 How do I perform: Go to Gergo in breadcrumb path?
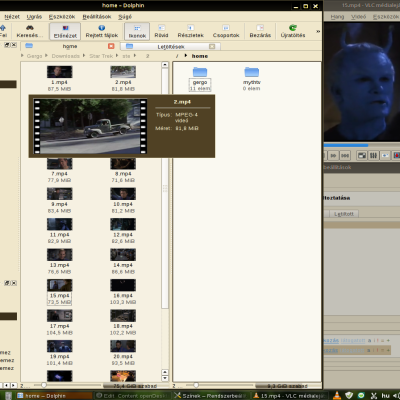point(34,56)
